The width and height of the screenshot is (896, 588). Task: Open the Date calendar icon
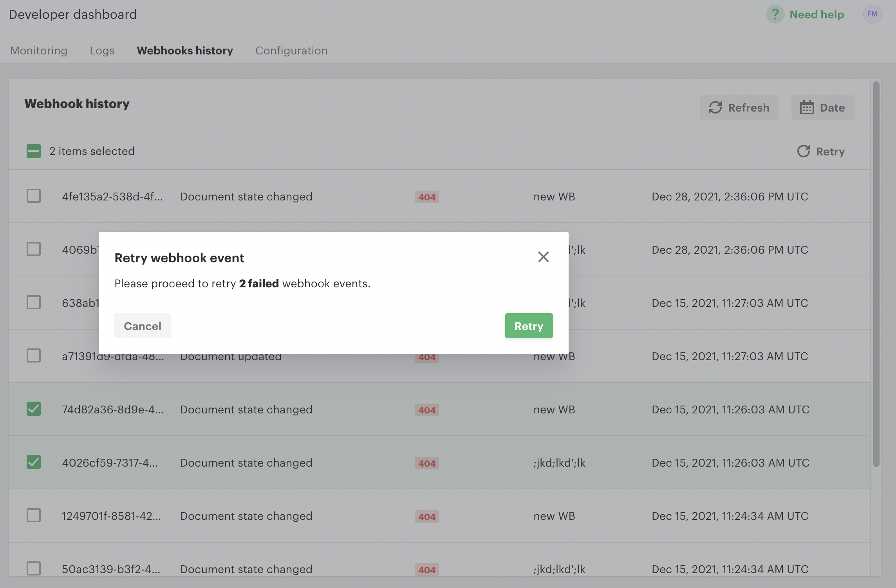click(807, 108)
